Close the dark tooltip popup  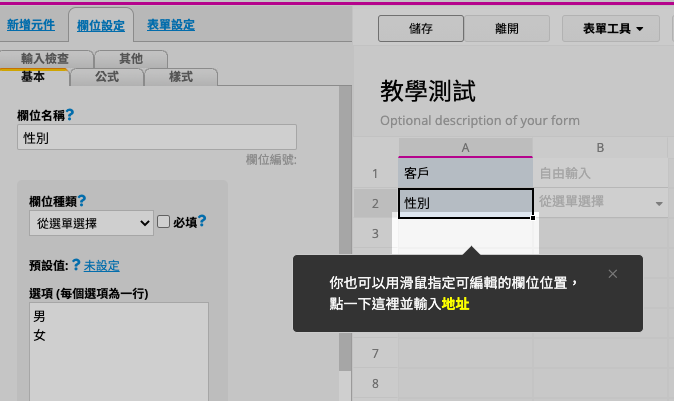tap(613, 274)
